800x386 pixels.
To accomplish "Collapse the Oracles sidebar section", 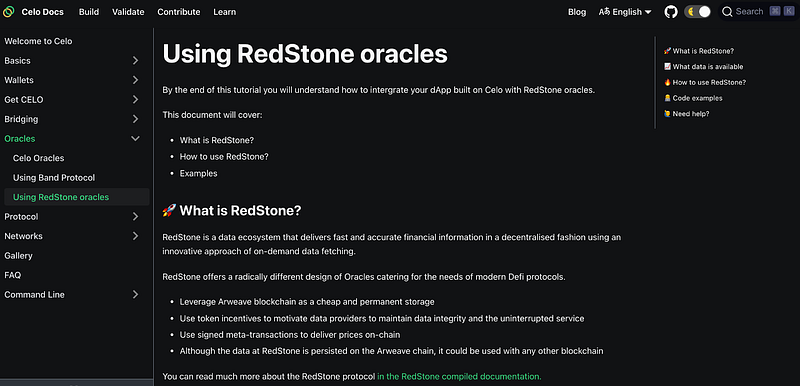I will pyautogui.click(x=135, y=139).
